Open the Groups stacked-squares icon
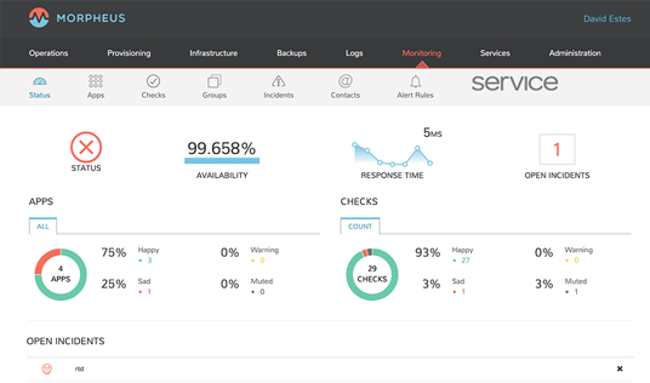Screen dimensions: 650x383 [x=214, y=81]
